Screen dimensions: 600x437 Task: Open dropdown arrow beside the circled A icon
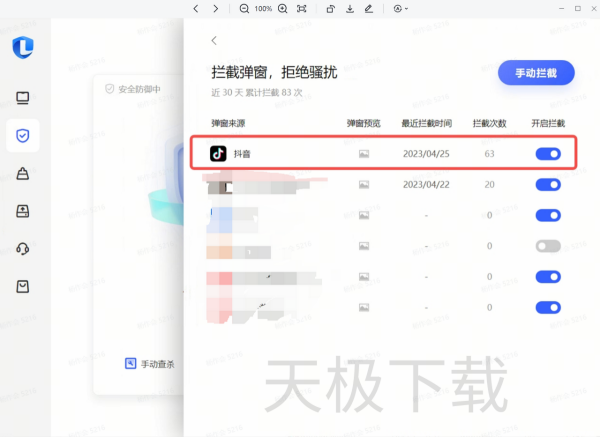pos(407,8)
